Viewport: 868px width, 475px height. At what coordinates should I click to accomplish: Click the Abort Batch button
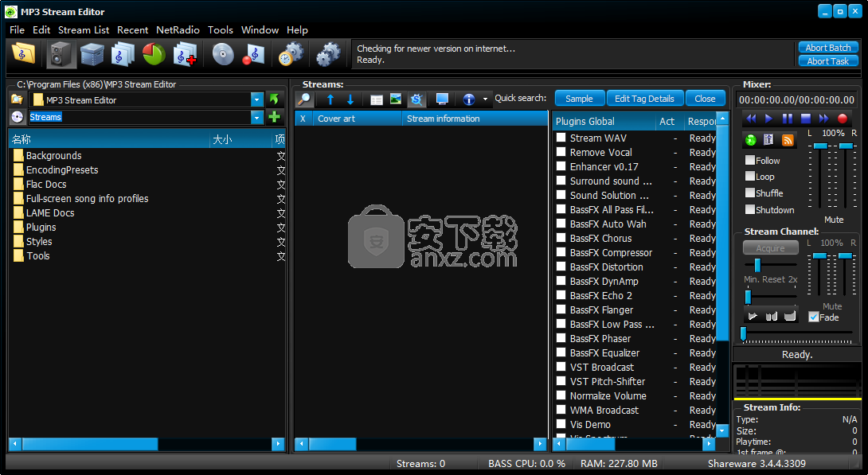[x=828, y=48]
